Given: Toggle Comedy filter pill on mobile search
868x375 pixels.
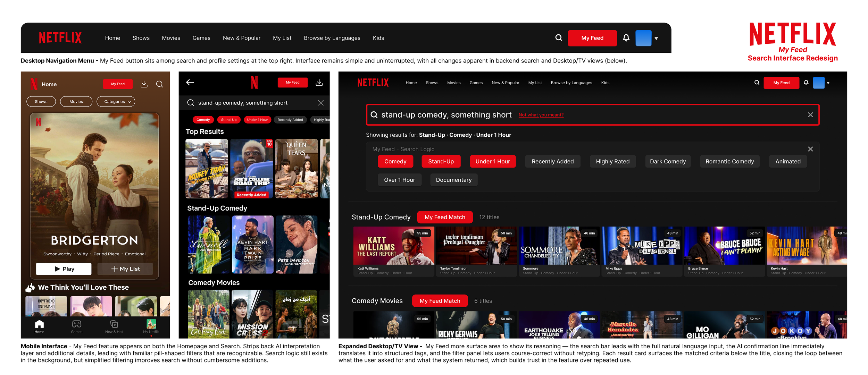Looking at the screenshot, I should coord(203,120).
